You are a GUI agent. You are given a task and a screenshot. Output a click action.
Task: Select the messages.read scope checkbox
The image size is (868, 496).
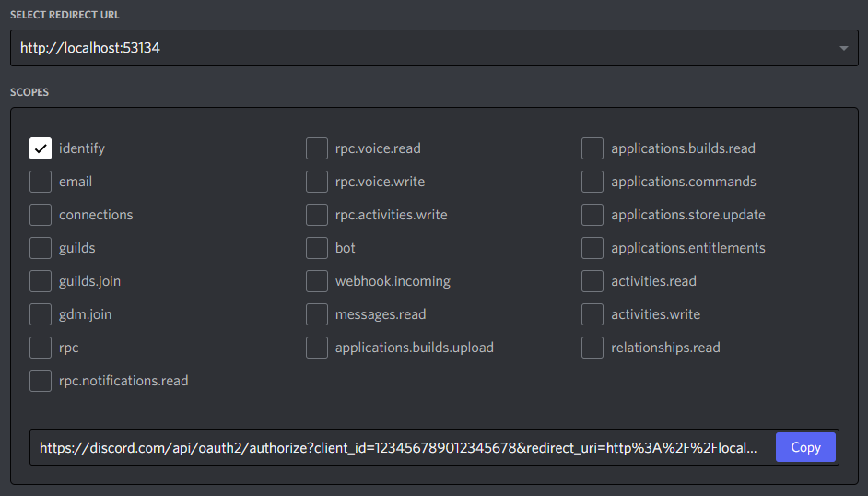[x=317, y=314]
